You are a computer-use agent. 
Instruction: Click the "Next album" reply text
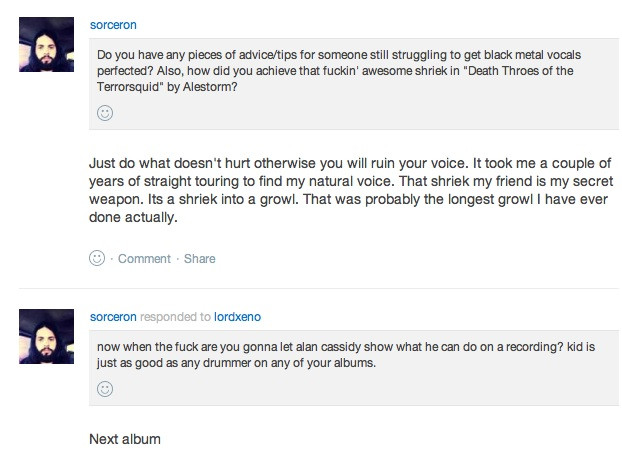pos(125,439)
